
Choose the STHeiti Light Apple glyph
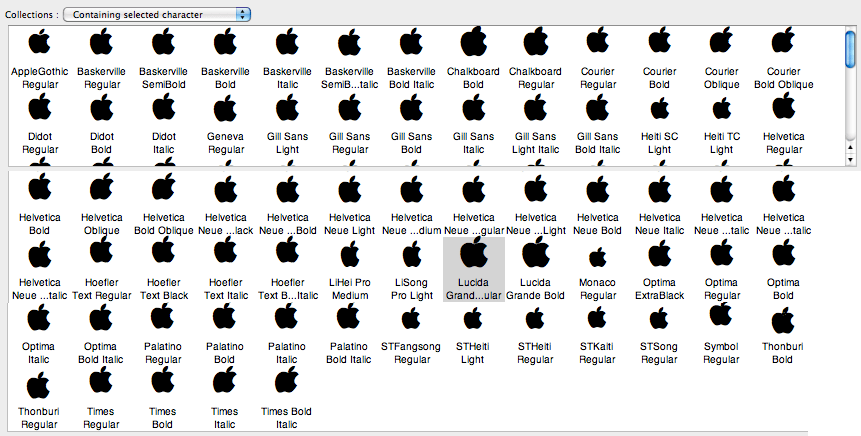[x=472, y=318]
